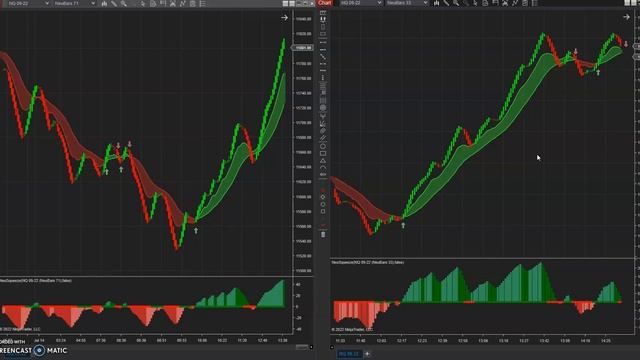Image resolution: width=640 pixels, height=360 pixels.
Task: Select the cursor pointer icon, right chart
Action: click(476, 4)
